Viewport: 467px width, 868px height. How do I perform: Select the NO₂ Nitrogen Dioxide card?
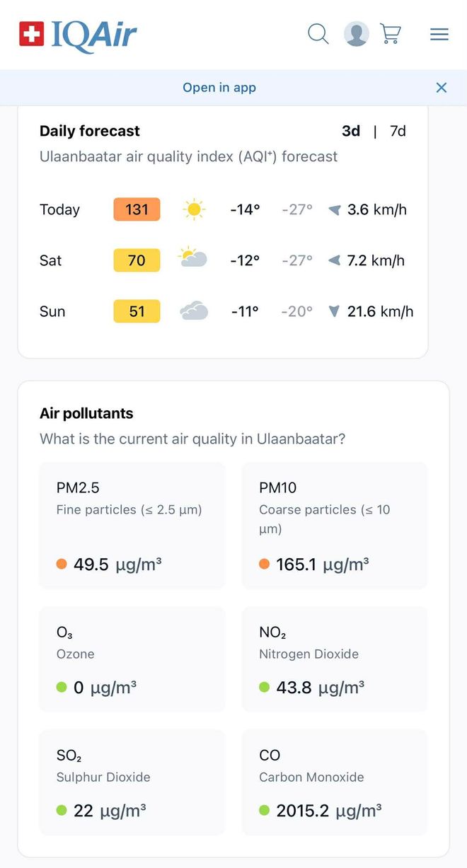point(335,659)
